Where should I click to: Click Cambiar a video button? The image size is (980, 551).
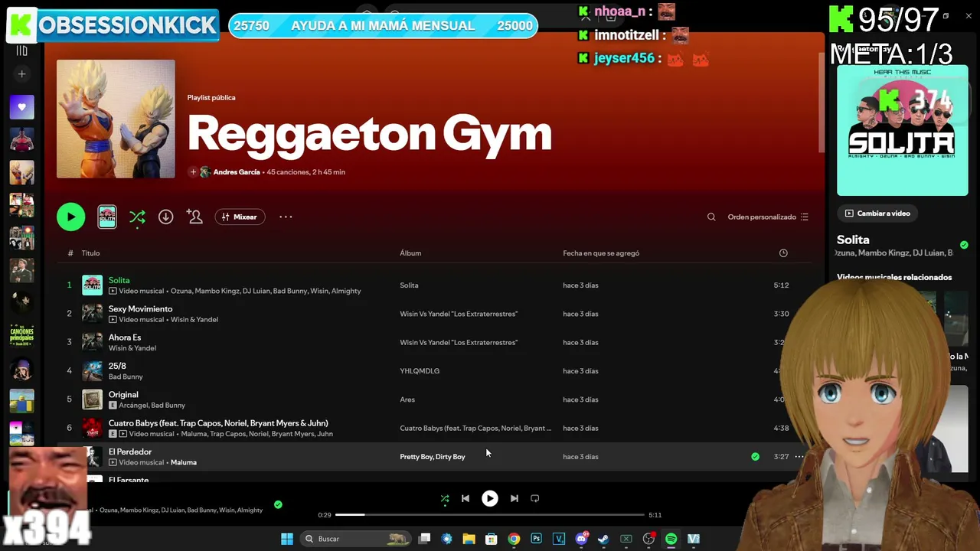tap(878, 214)
